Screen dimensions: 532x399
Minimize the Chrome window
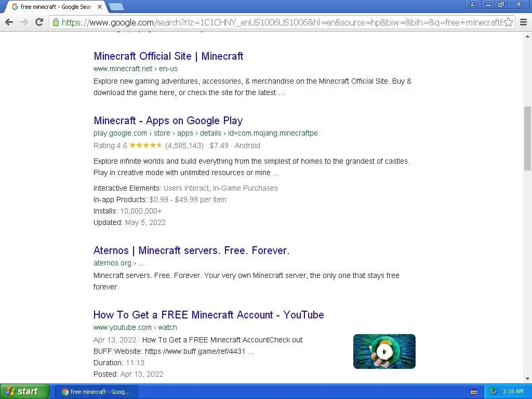coord(488,4)
